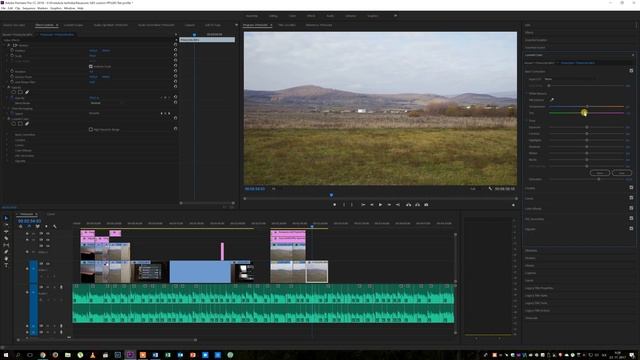640x360 pixels.
Task: Click the Lift button in Program Monitor
Action: click(x=408, y=204)
